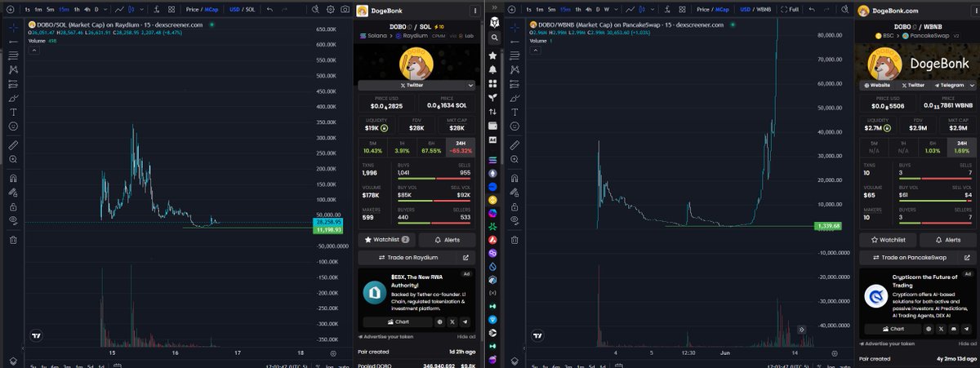This screenshot has height=368, width=980.
Task: Expand the socials dropdown next to Telegram
Action: [x=971, y=85]
